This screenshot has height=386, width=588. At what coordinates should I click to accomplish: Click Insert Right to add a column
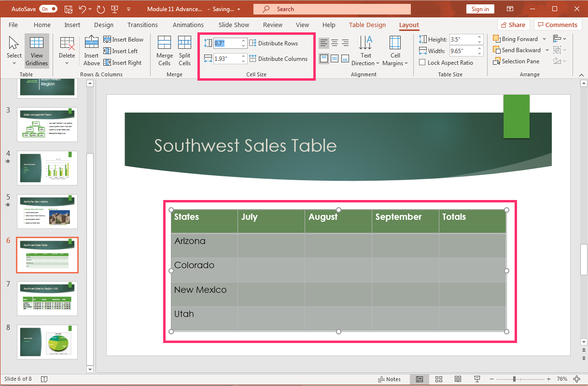click(x=123, y=62)
